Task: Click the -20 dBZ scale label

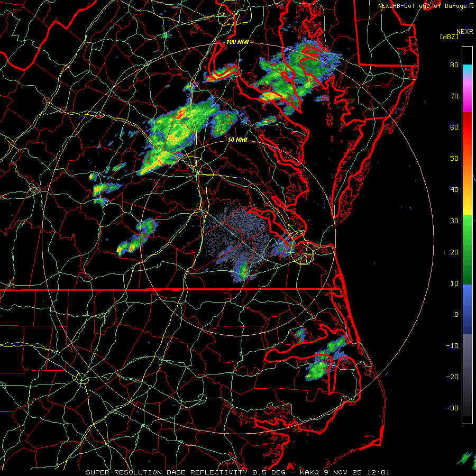Action: click(x=452, y=377)
